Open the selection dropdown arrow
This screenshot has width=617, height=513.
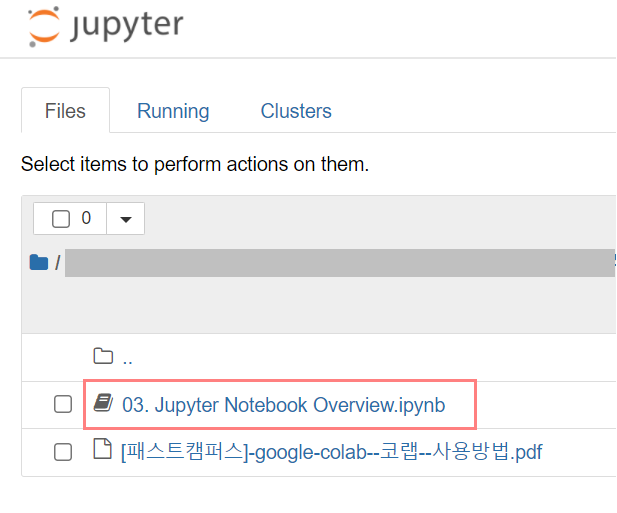[x=126, y=219]
